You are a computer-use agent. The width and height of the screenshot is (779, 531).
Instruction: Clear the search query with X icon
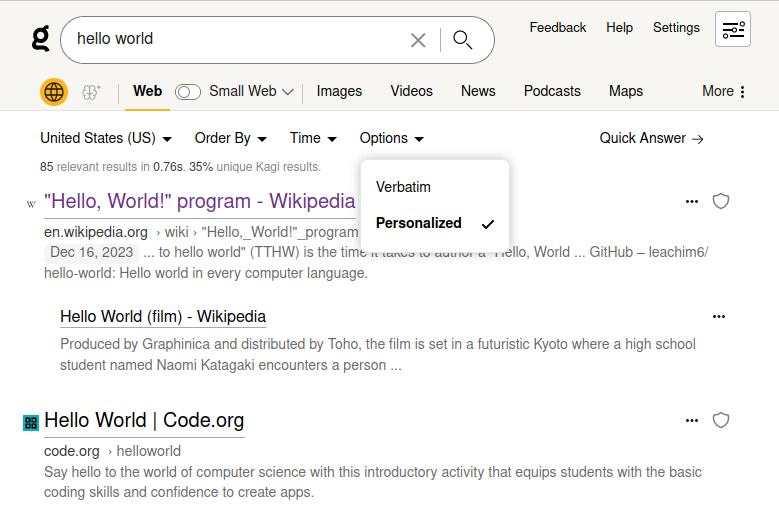point(418,40)
